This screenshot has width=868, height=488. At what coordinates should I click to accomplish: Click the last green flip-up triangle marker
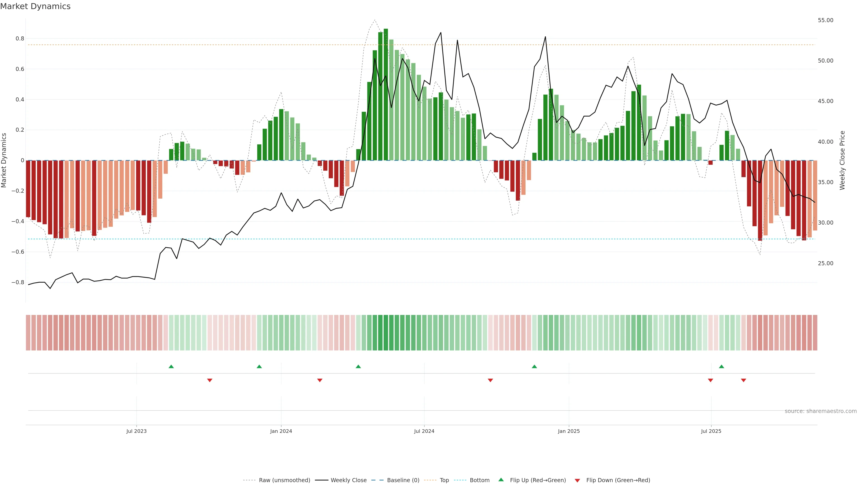(722, 366)
